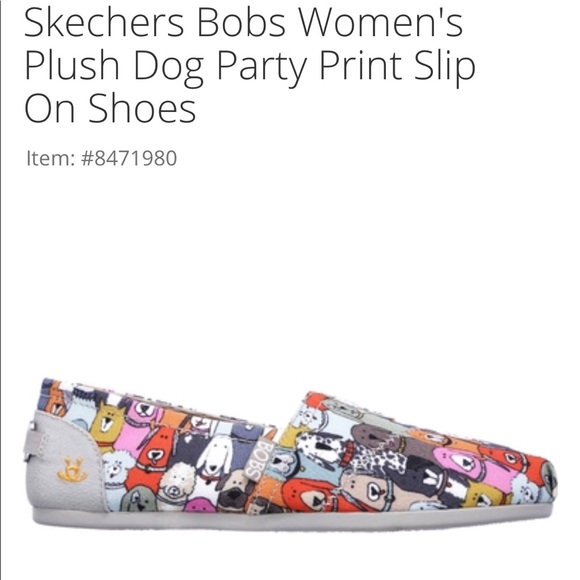Select the gray heel pull tab
Screen dimensions: 580x580
pyautogui.click(x=33, y=442)
